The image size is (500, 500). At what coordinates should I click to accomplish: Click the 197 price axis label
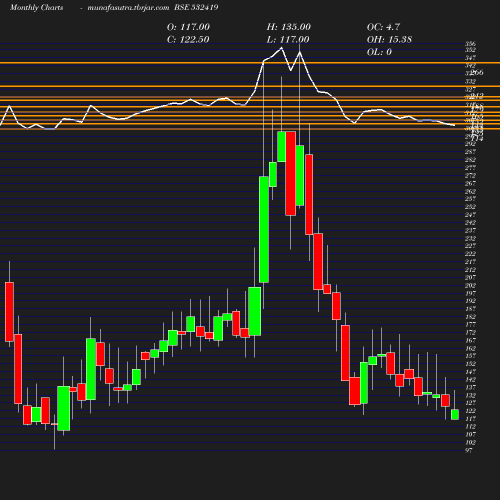470,293
